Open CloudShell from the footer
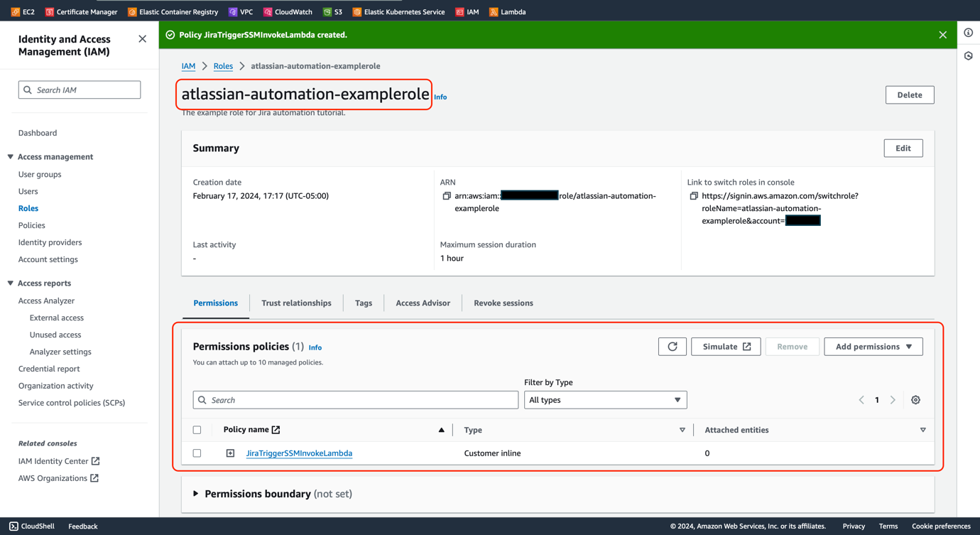This screenshot has height=535, width=980. point(32,526)
